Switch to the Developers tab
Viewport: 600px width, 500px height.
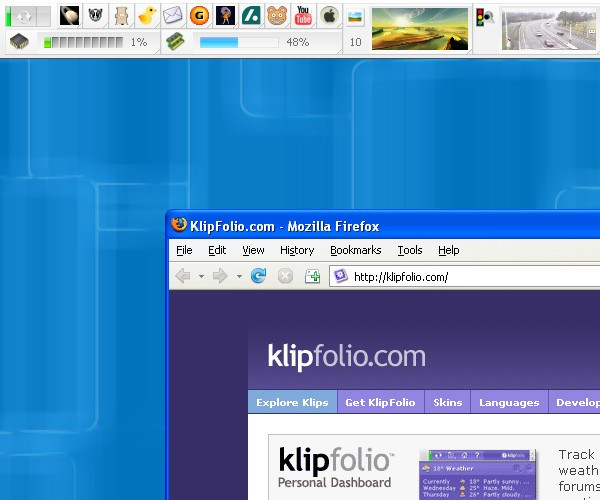(x=575, y=402)
